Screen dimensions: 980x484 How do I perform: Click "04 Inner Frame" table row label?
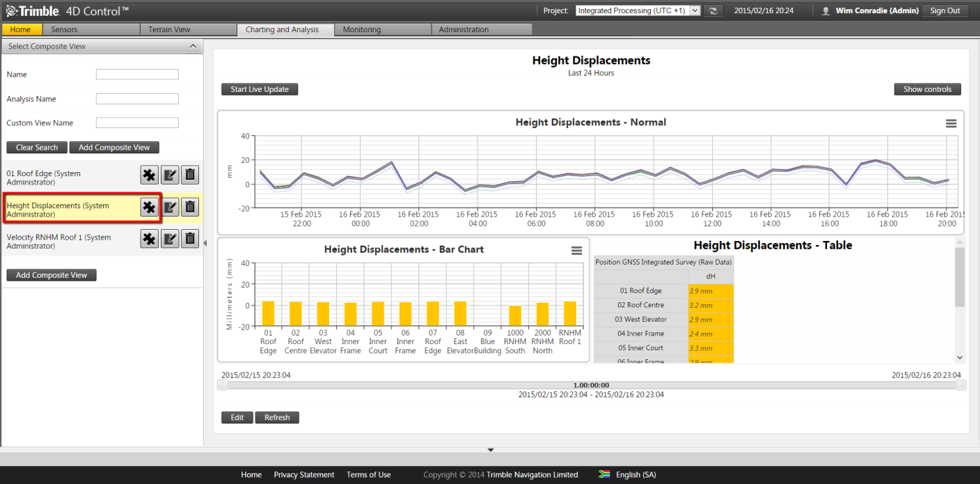(x=640, y=334)
